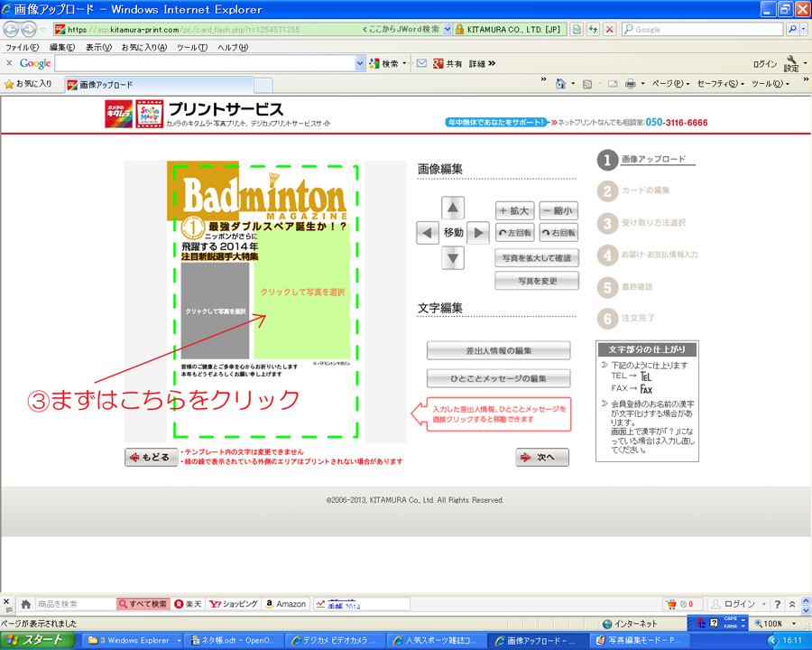Open the Google toolbar search box dropdown arrow

click(x=359, y=63)
